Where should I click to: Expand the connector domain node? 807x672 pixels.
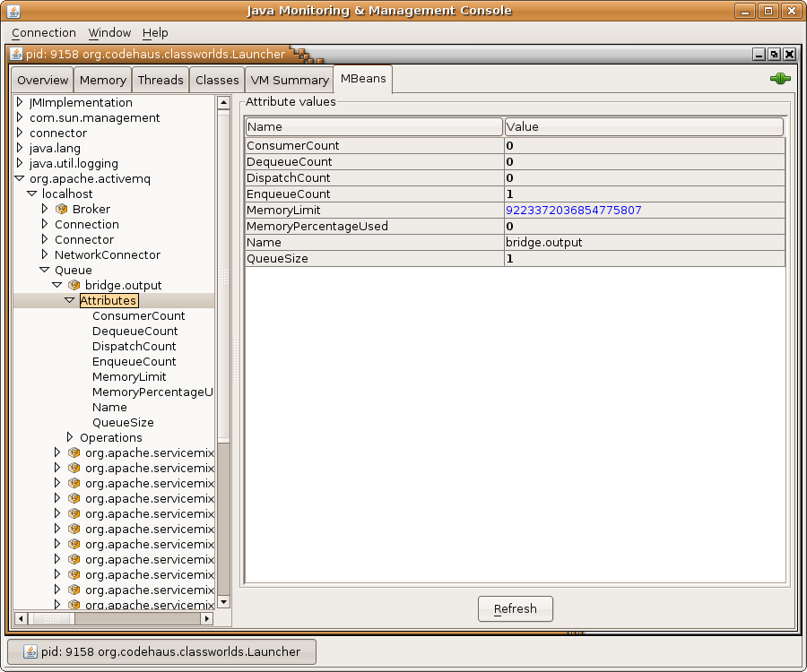[x=20, y=132]
